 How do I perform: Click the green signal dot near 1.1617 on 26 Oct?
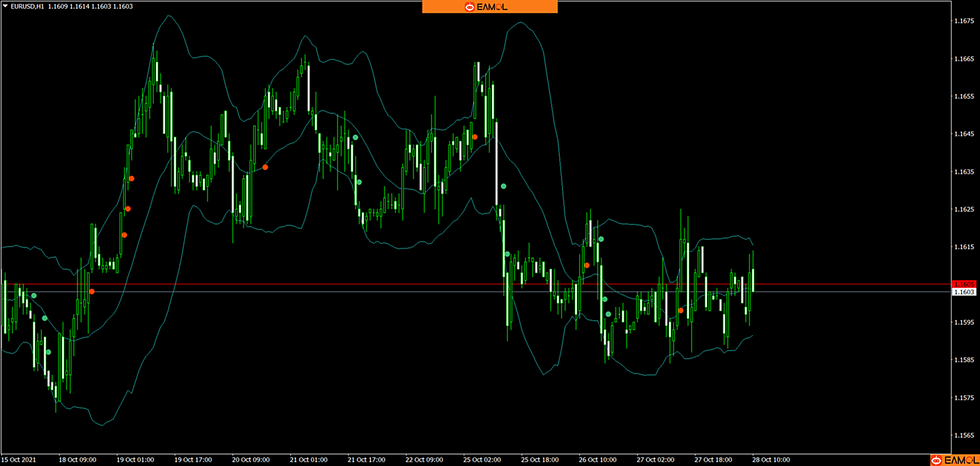pos(601,239)
